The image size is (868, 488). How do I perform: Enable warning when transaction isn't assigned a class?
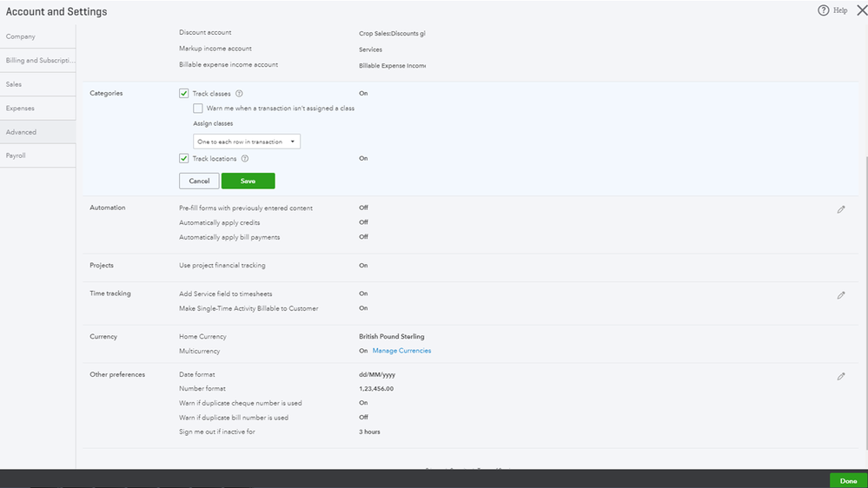[x=197, y=109]
